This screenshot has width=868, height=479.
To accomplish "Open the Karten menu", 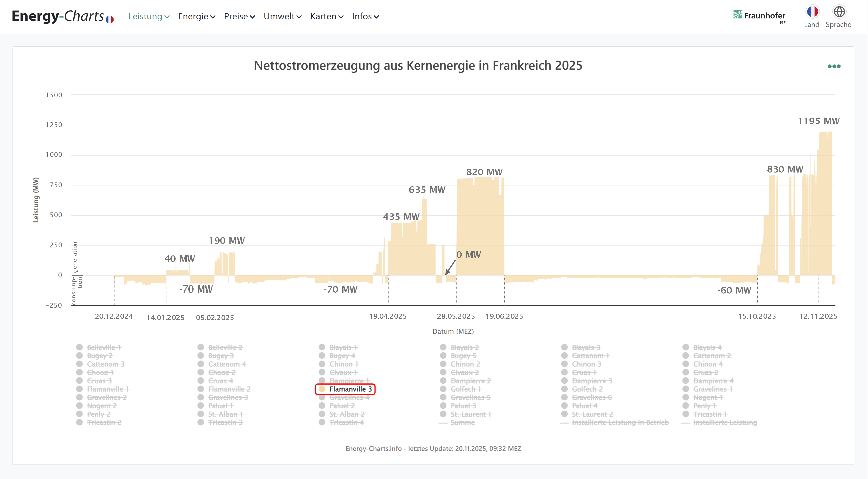I will point(326,16).
